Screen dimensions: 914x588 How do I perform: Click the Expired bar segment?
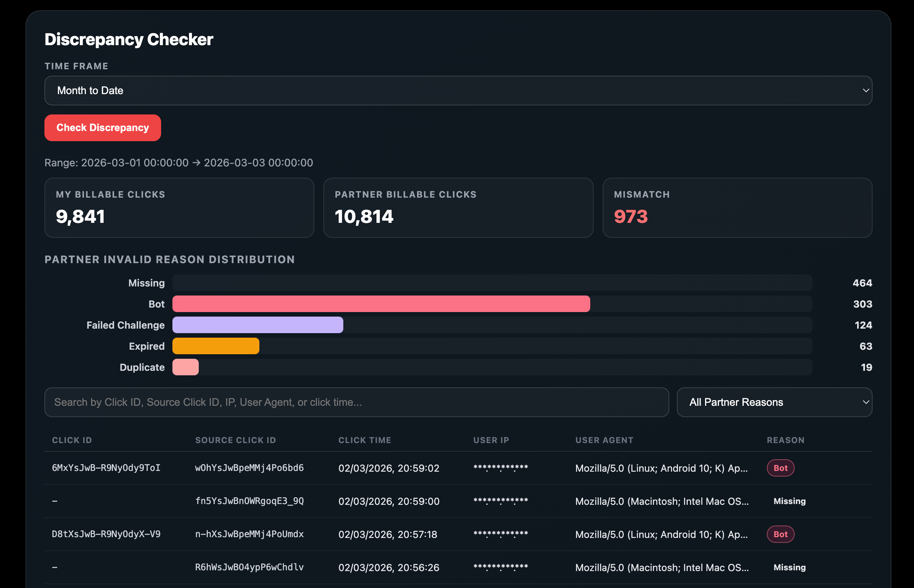[215, 346]
